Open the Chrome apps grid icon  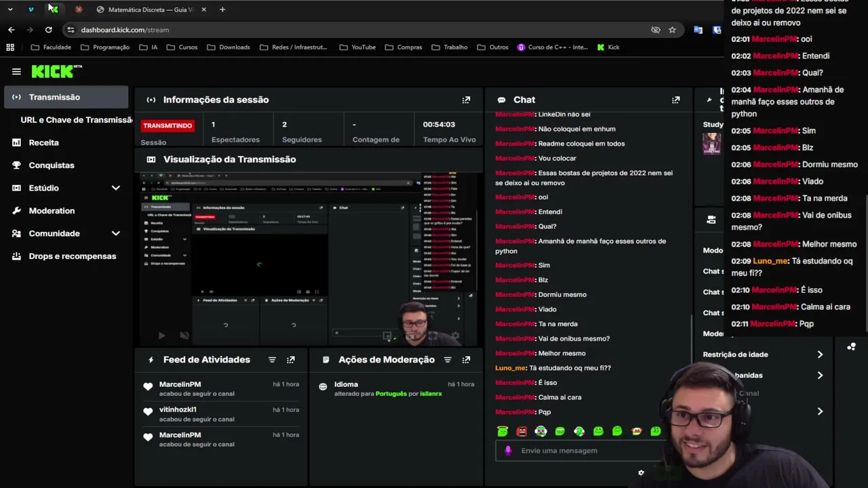(x=10, y=47)
